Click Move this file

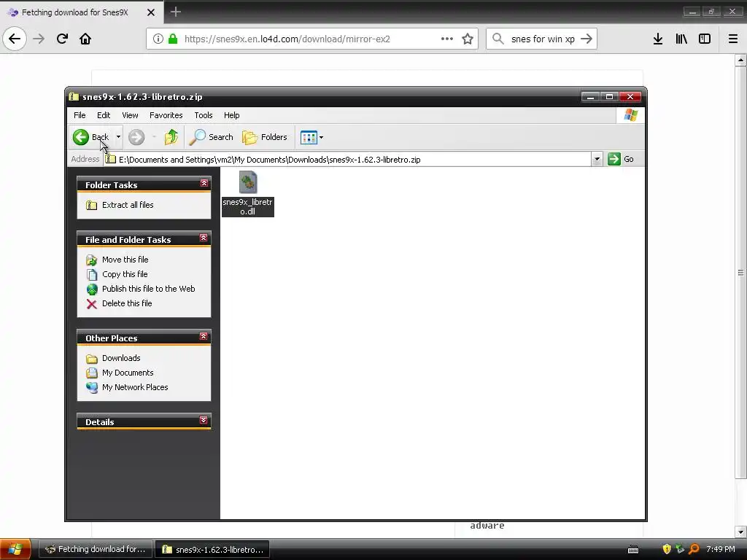pos(125,260)
